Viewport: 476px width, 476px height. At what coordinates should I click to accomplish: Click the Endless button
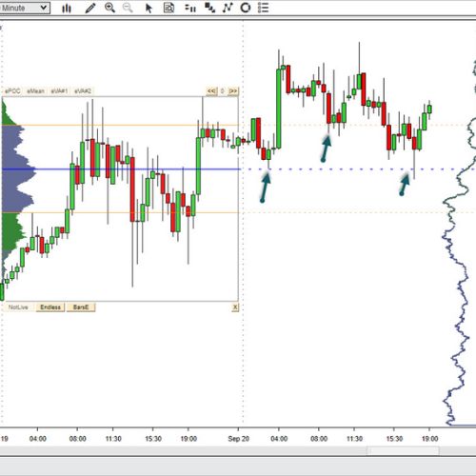tap(50, 307)
